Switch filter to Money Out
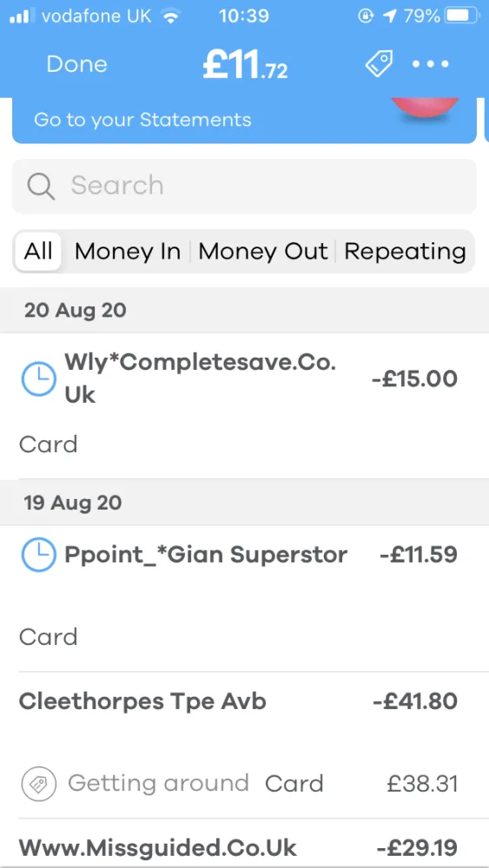This screenshot has height=868, width=489. (263, 252)
